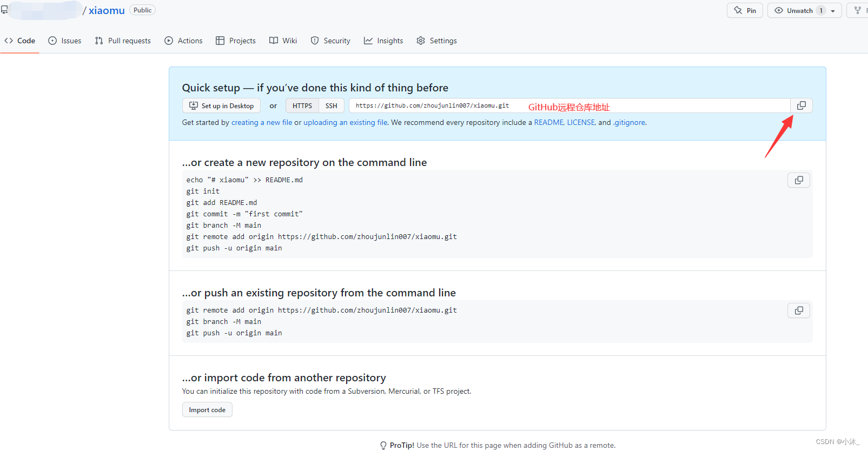Screen dimensions: 868x450
Task: Click the fork icon at top right
Action: [858, 10]
